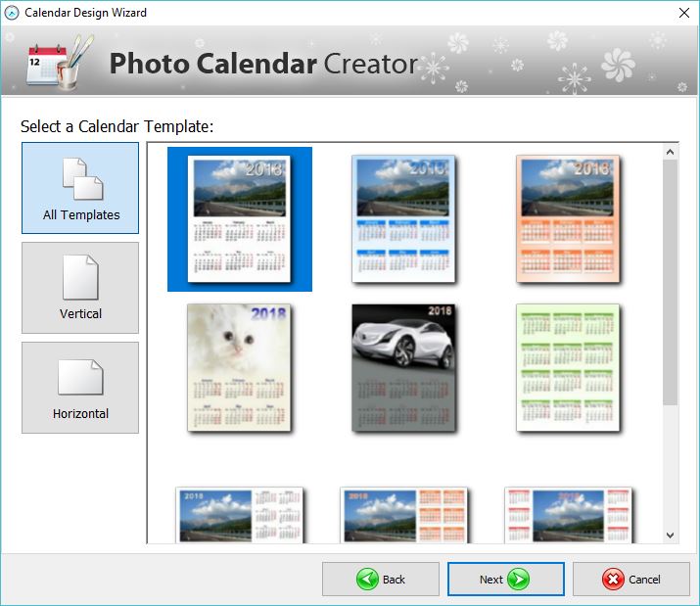The image size is (700, 606).
Task: Cancel the calendar design wizard
Action: (x=631, y=580)
